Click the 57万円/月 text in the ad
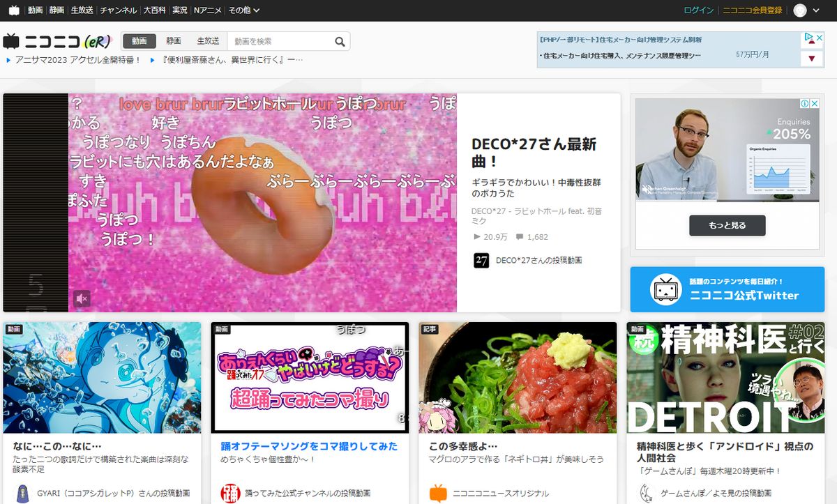 coord(753,54)
